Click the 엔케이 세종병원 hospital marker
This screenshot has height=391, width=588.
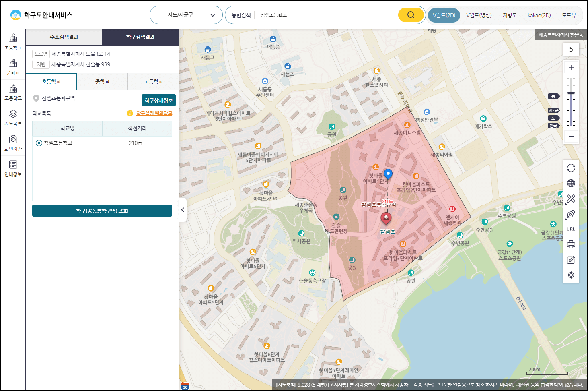click(x=452, y=209)
